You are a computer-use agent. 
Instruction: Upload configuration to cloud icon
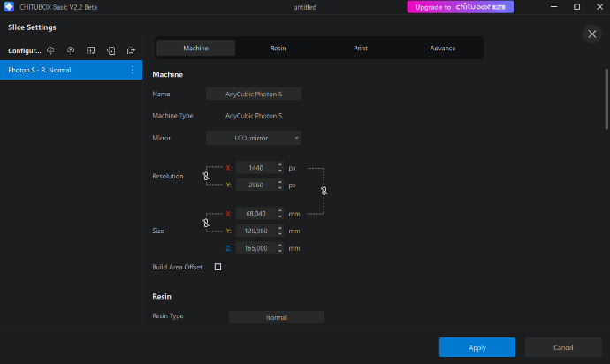[x=71, y=50]
